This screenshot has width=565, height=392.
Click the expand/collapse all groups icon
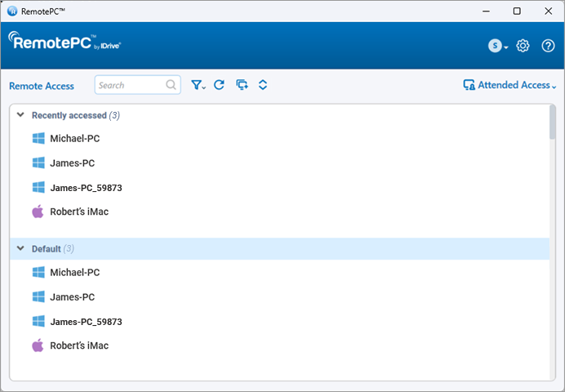click(263, 85)
